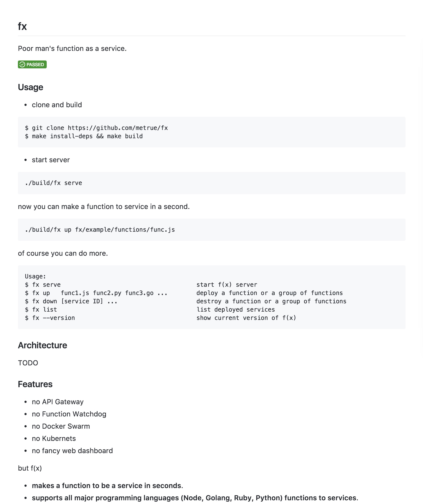Click the 'start server' bullet item

51,160
